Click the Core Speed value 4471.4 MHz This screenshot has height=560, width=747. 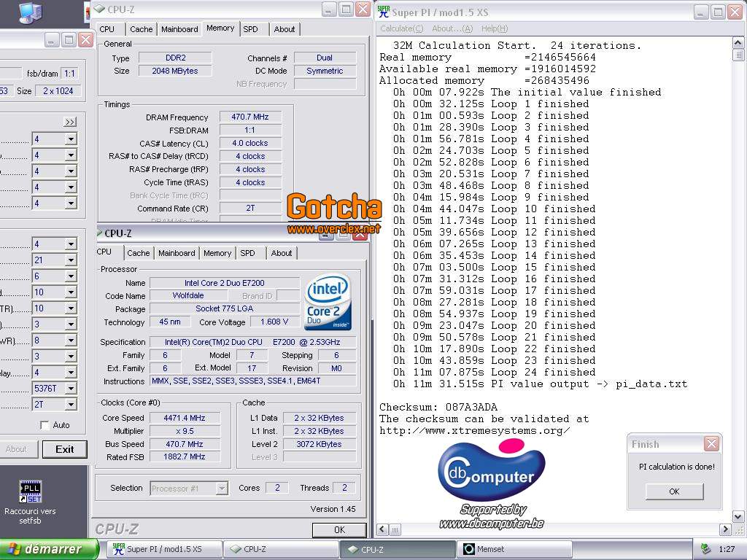point(185,418)
